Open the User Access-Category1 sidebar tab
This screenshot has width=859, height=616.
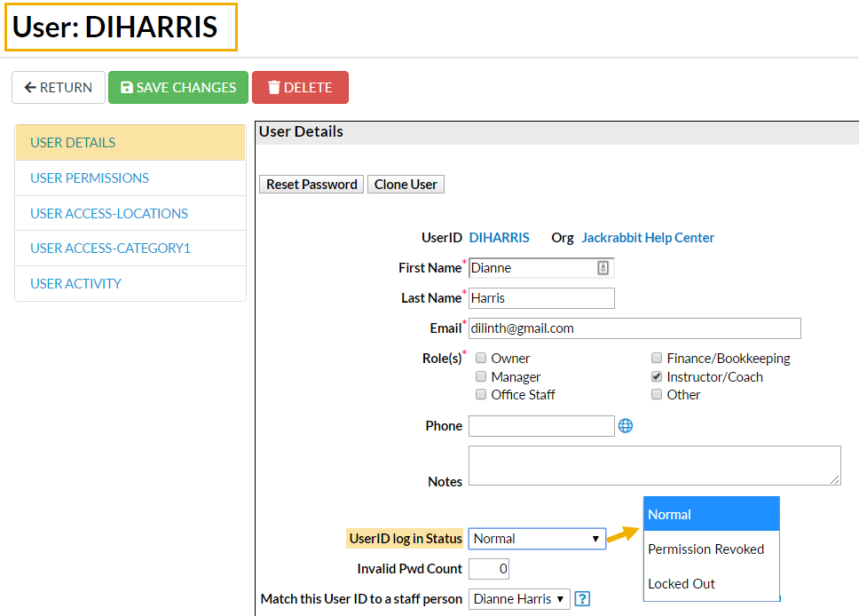click(x=130, y=249)
